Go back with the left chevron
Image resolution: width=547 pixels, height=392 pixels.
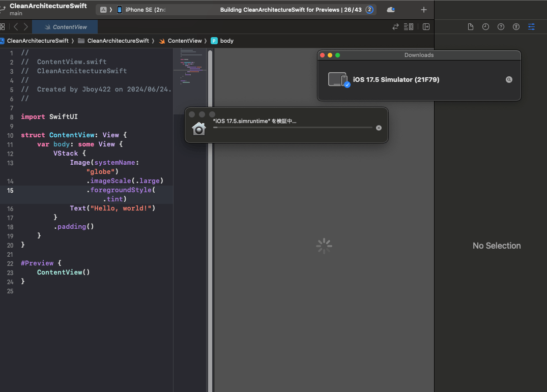16,27
